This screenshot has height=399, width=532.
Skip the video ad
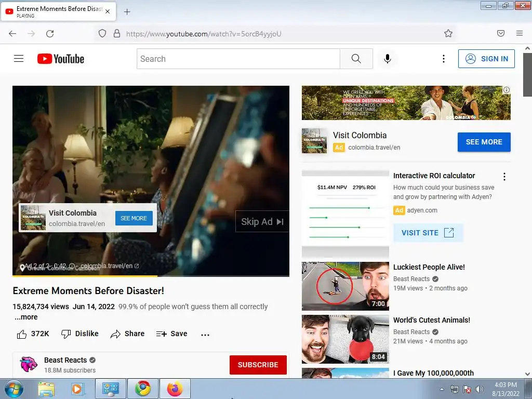click(x=262, y=221)
